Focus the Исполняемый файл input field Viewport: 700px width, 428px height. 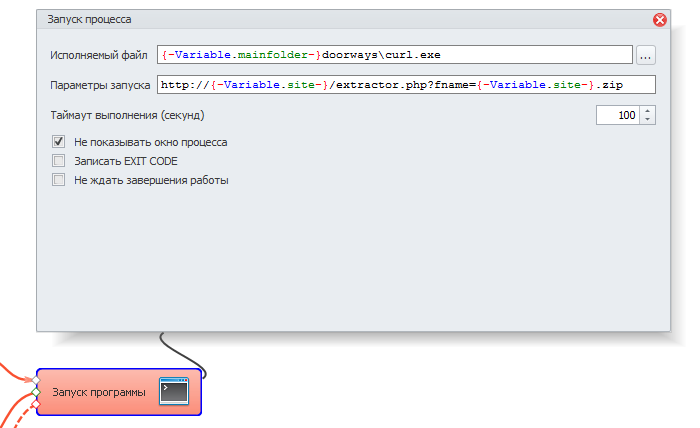[x=395, y=55]
